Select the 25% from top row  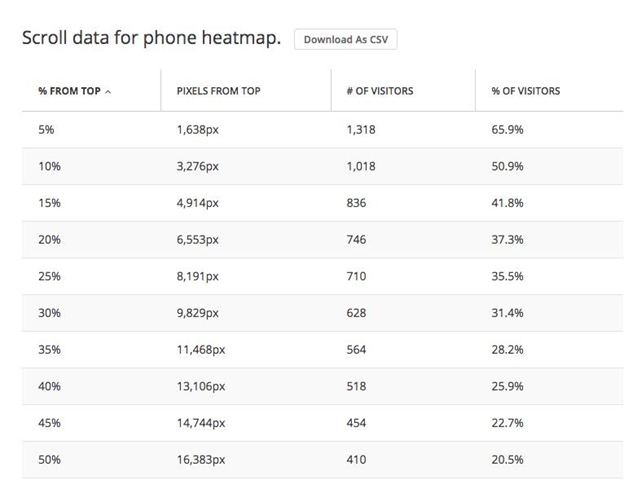coord(322,276)
